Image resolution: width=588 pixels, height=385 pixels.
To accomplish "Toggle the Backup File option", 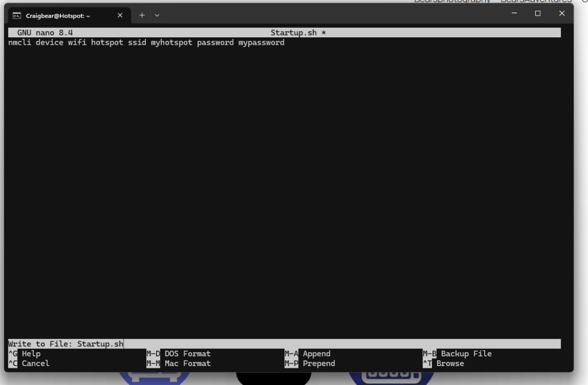I will point(466,354).
